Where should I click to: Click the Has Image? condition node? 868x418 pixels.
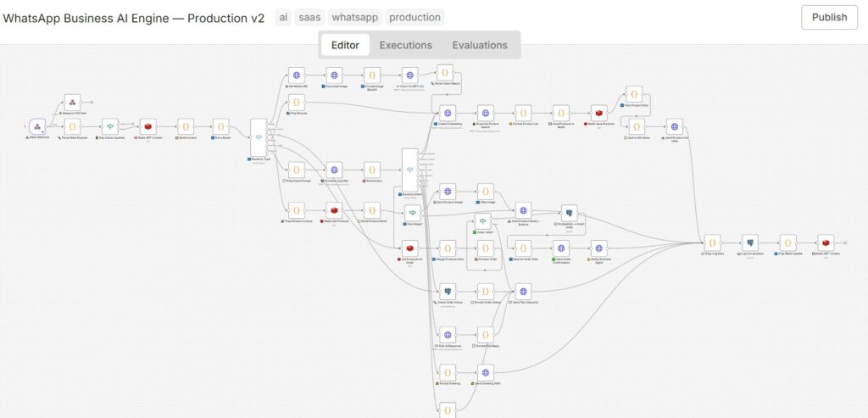[413, 213]
